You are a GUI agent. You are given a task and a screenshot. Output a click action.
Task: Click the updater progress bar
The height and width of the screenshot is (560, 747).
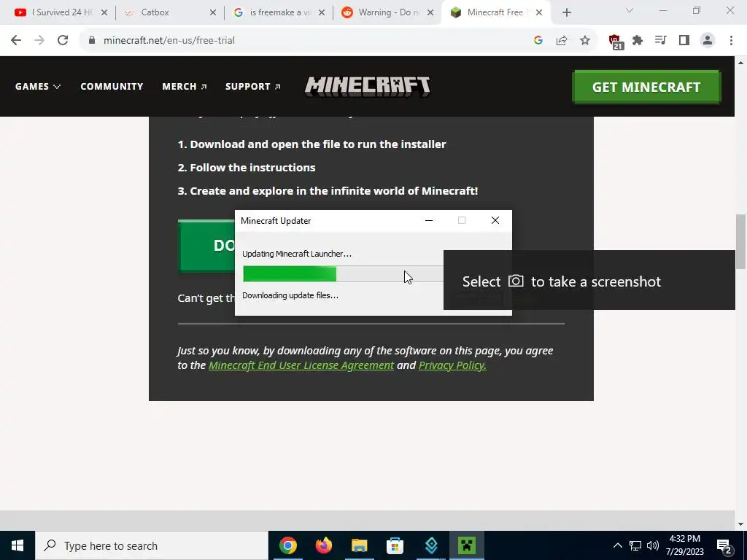point(343,274)
